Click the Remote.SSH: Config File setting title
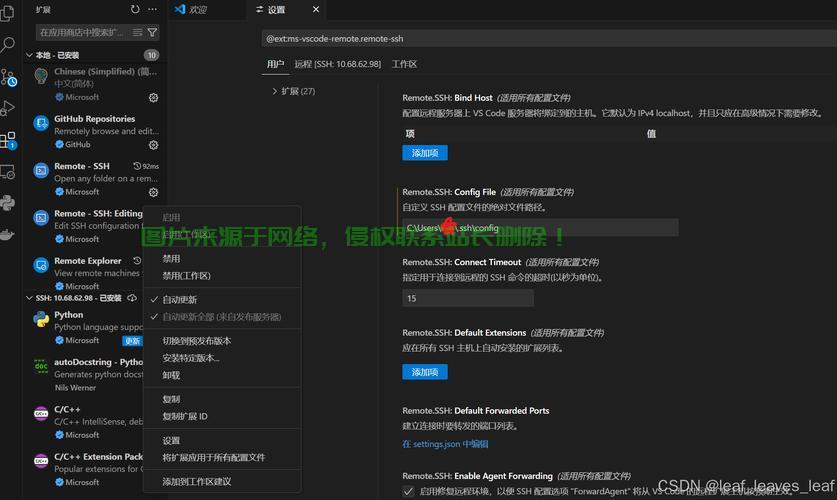 coord(449,192)
